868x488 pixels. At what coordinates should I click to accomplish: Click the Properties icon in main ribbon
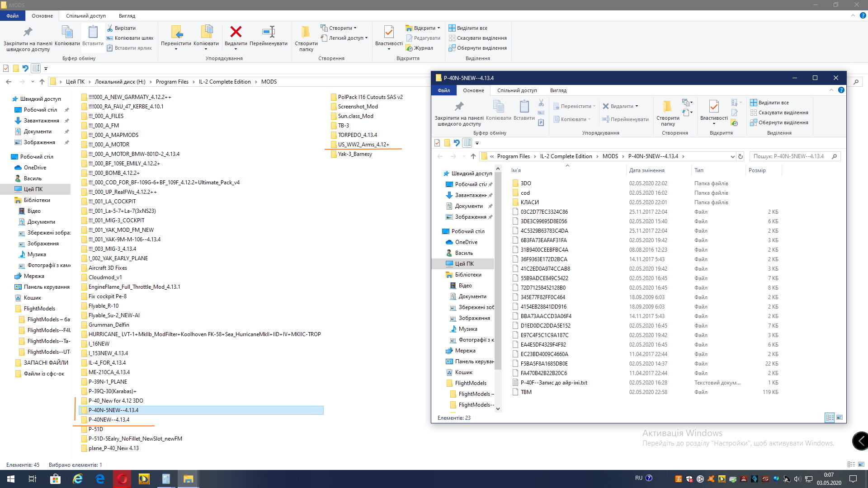[x=388, y=32]
